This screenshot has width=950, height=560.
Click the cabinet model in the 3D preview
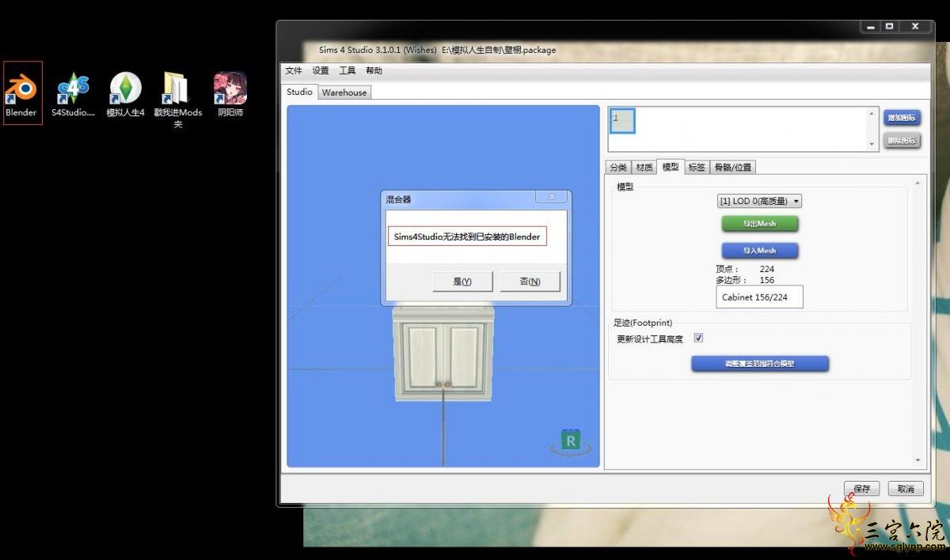pos(443,352)
